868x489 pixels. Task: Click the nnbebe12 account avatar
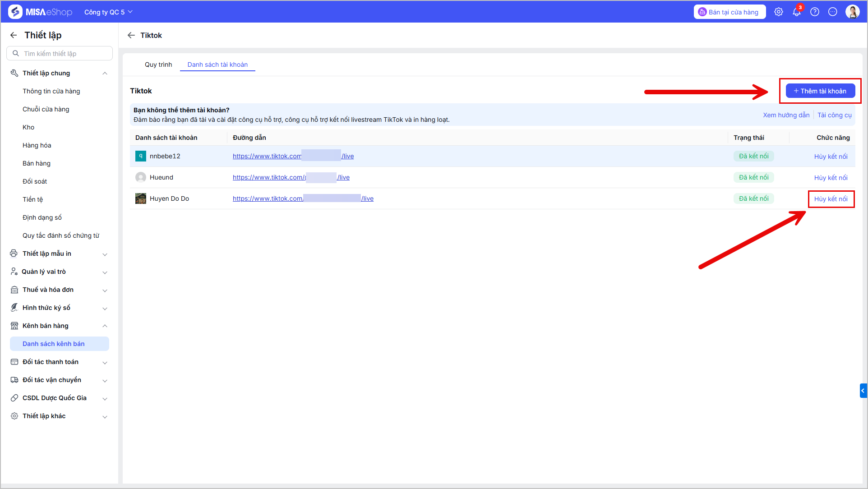tap(141, 156)
